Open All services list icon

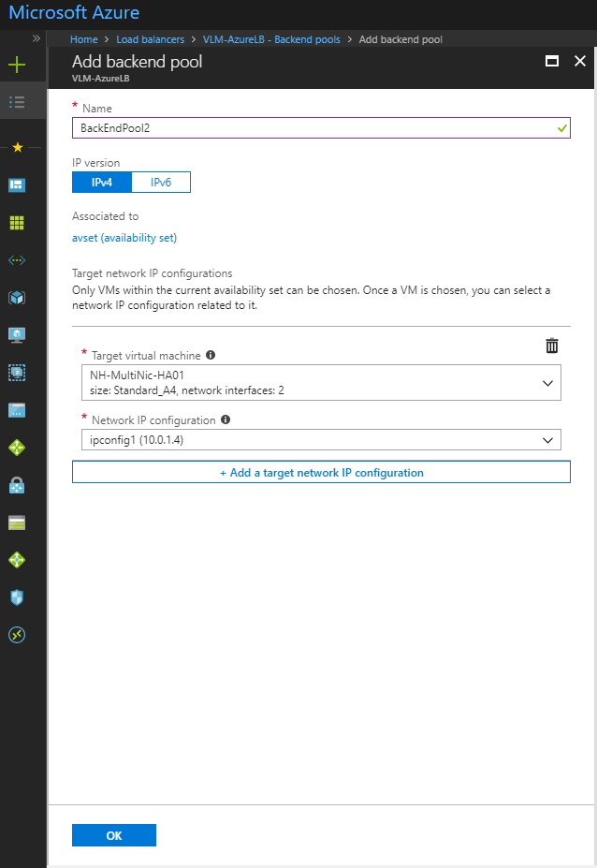[x=17, y=102]
